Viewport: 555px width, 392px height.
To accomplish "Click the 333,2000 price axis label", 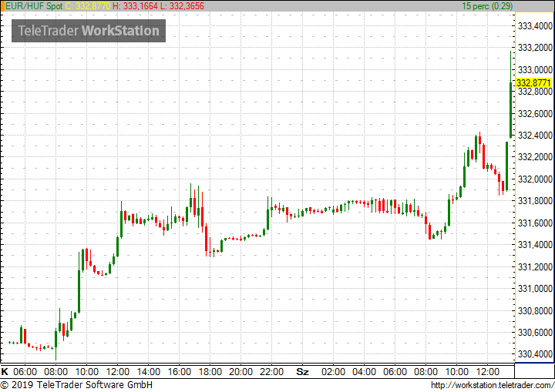I will tap(535, 48).
